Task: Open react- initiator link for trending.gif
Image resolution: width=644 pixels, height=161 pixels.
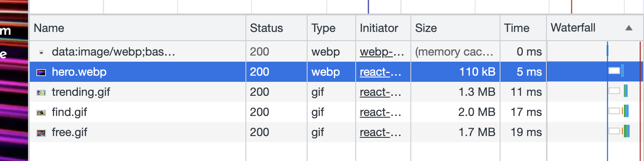Action: click(381, 92)
